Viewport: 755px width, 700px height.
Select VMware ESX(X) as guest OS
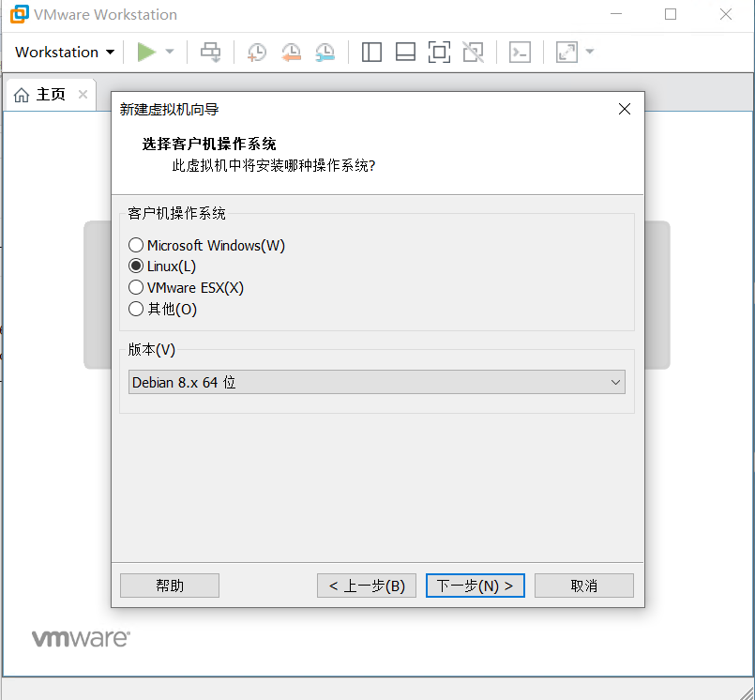186,288
